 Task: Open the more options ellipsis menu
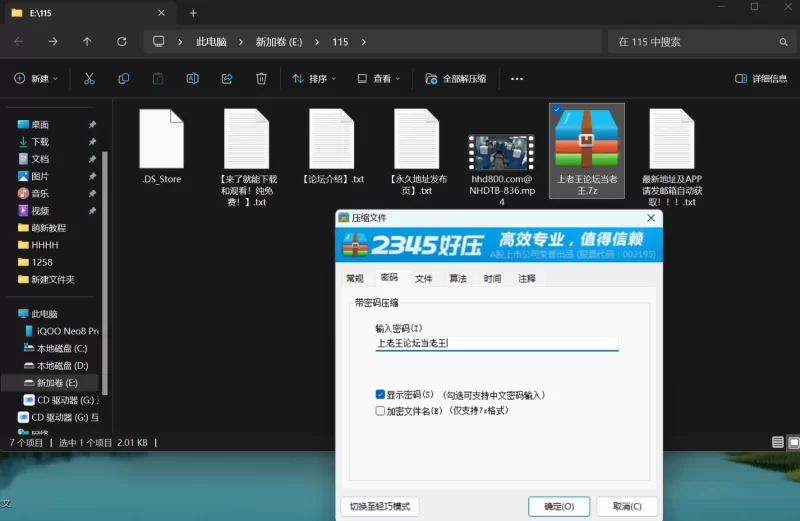[x=517, y=79]
